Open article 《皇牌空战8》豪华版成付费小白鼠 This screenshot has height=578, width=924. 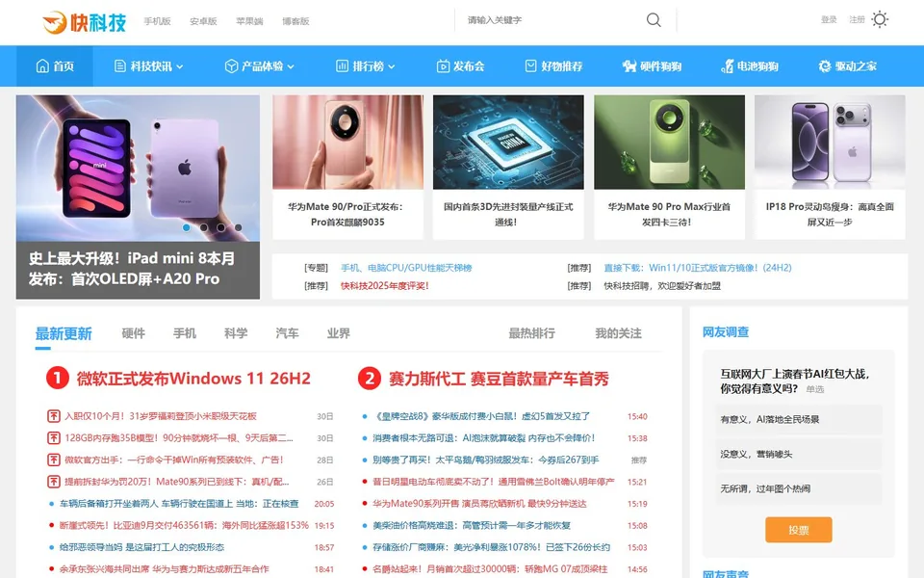click(481, 416)
